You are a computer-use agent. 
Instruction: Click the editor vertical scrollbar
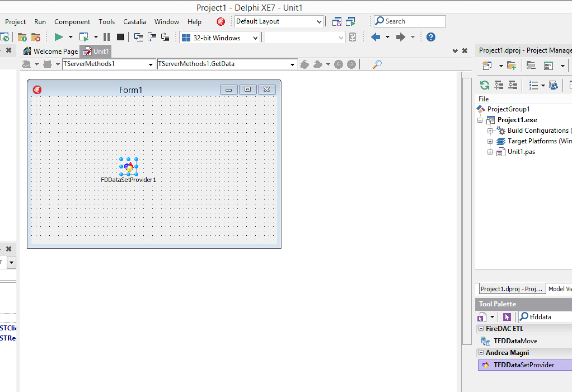coord(467,211)
